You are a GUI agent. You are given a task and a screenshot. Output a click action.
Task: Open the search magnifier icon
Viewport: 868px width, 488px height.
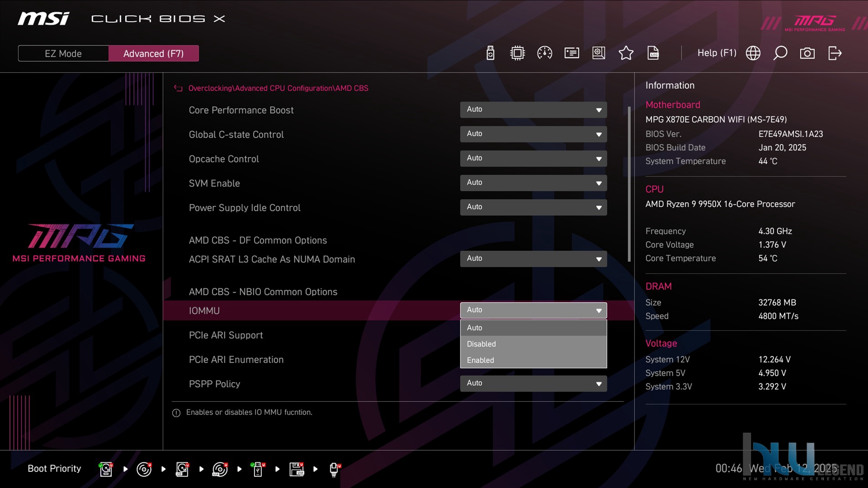[780, 53]
